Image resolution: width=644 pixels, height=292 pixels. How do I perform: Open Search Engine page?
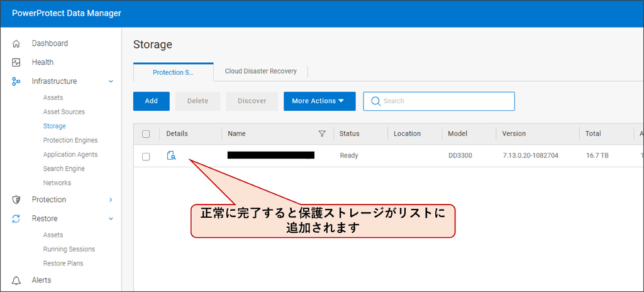pos(64,169)
